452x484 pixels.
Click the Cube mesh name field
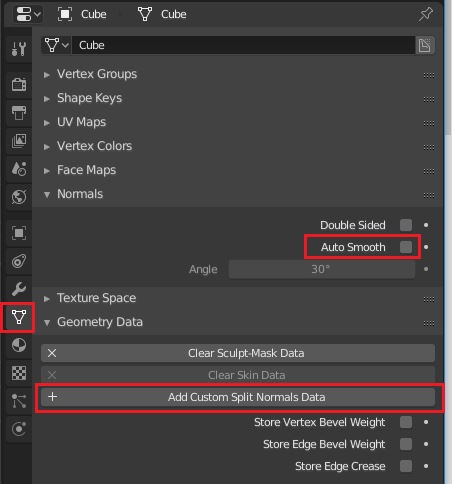pos(243,45)
